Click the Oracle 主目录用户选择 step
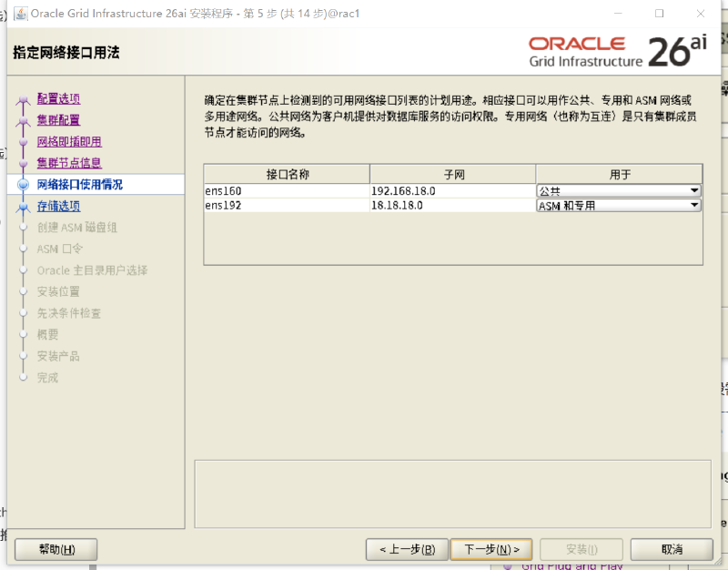 [x=93, y=270]
